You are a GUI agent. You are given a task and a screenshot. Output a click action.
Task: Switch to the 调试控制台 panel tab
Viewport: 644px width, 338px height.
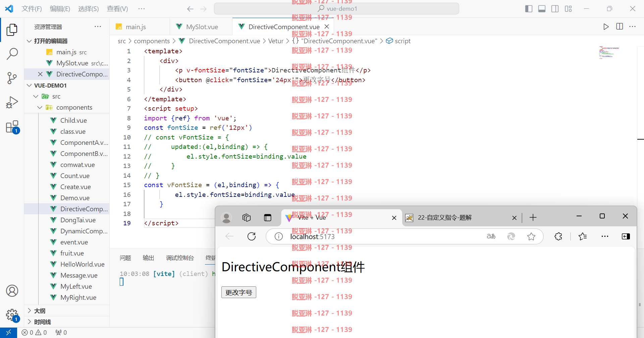tap(180, 258)
